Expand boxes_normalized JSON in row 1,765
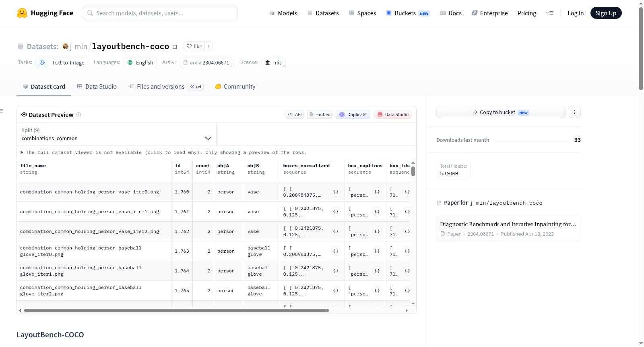Viewport: 644px width, 347px height. 336,291
